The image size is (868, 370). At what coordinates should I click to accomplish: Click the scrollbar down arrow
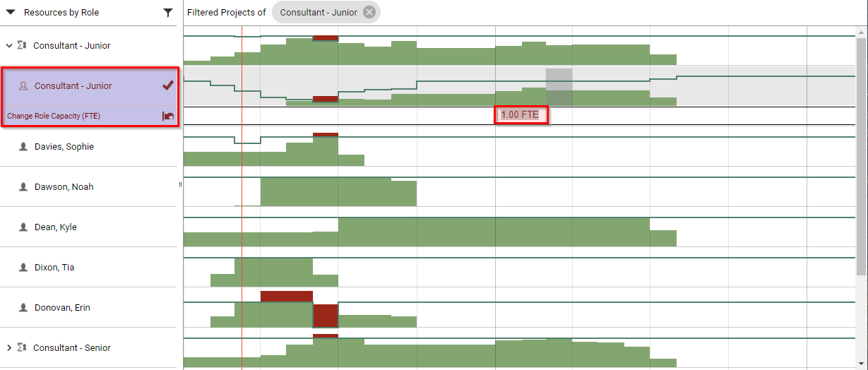[x=862, y=363]
